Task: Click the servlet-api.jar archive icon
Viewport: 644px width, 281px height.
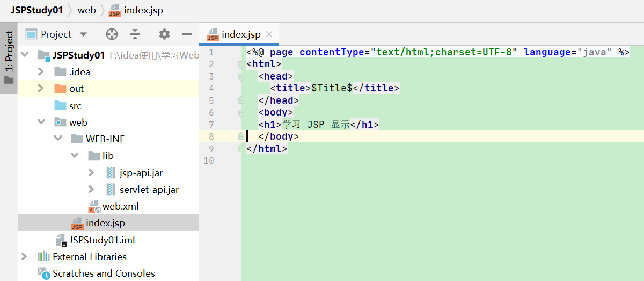Action: coord(111,189)
